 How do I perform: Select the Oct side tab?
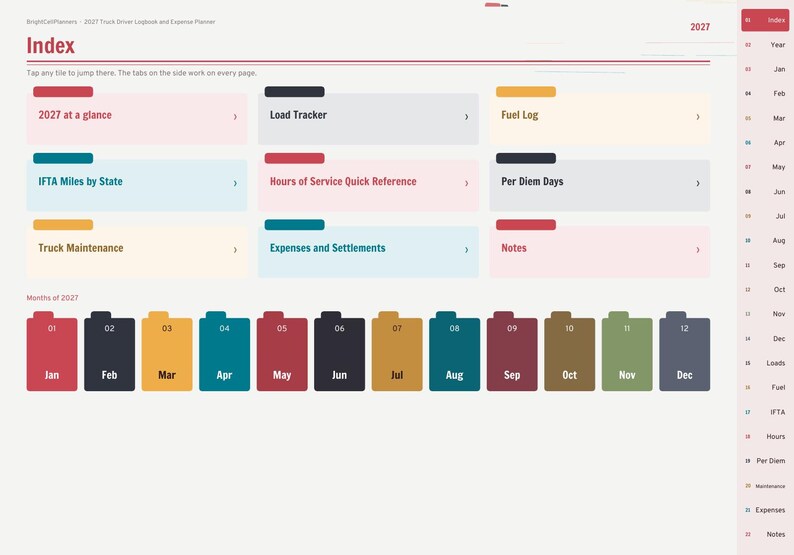pyautogui.click(x=765, y=290)
